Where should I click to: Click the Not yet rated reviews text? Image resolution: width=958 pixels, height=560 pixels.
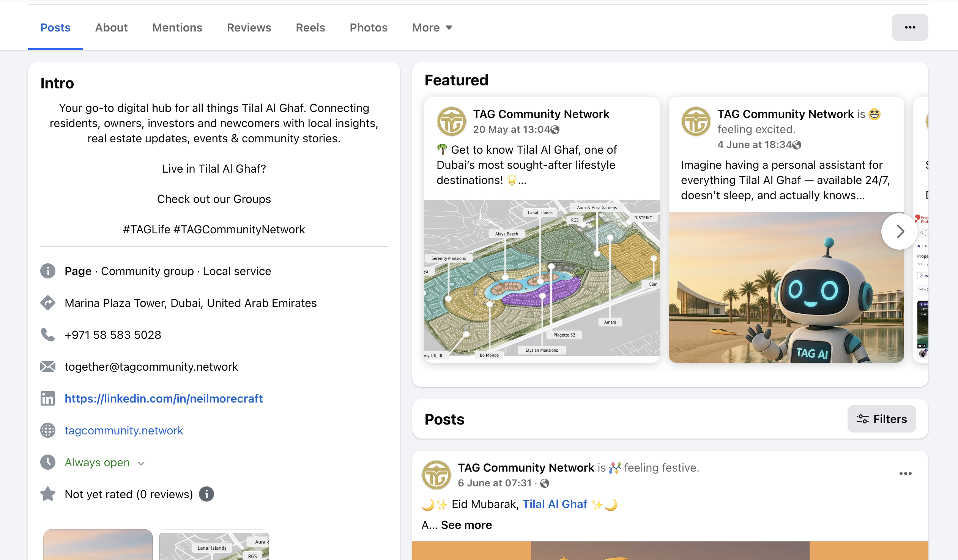point(129,494)
